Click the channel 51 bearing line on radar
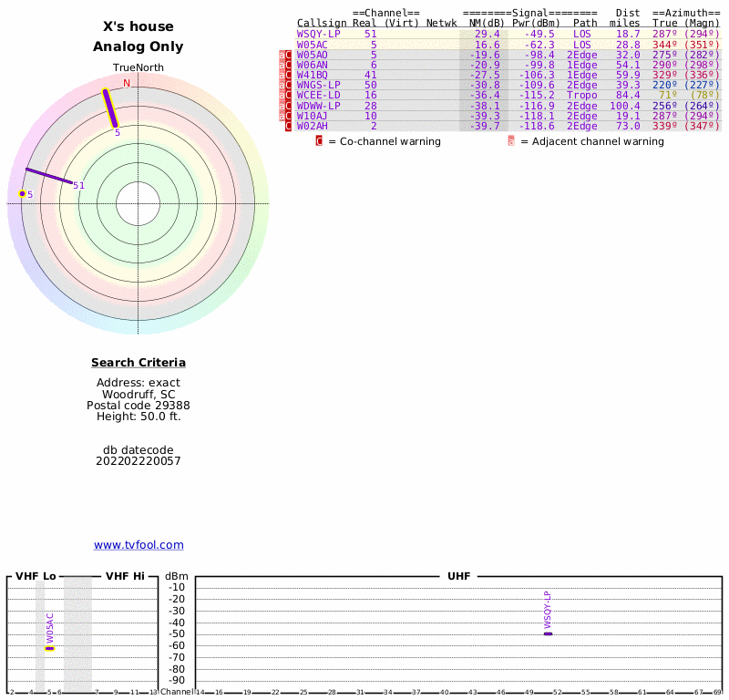The height and width of the screenshot is (700, 729). tap(50, 177)
